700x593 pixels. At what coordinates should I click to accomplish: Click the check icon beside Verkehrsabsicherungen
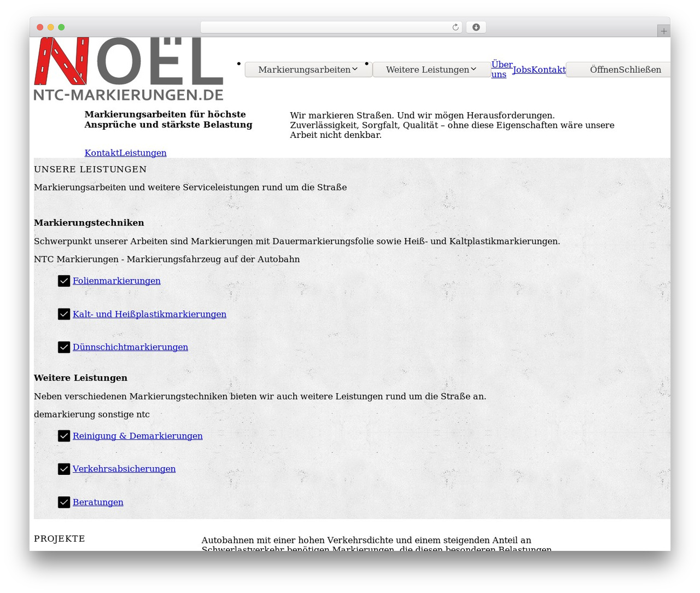tap(64, 469)
